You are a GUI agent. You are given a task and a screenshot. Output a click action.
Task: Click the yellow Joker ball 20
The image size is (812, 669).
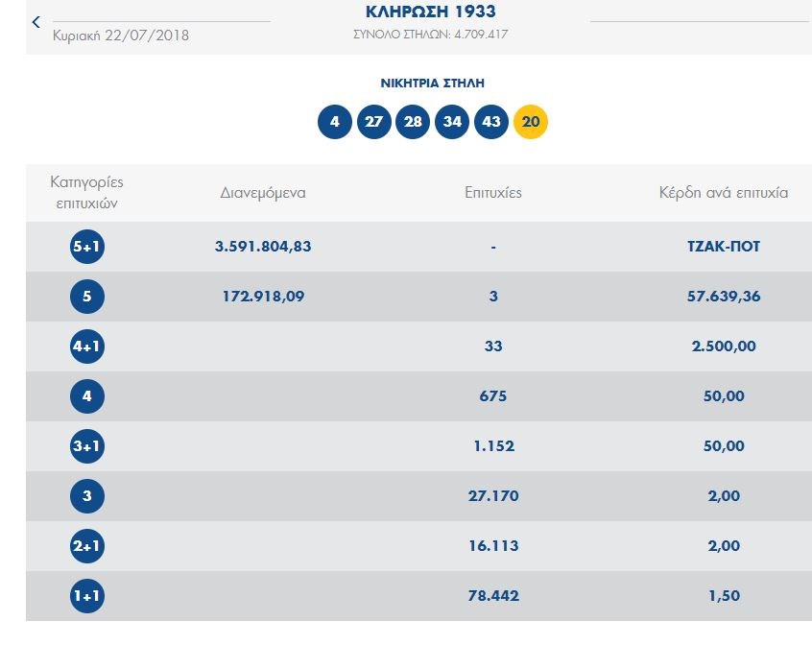[x=531, y=122]
